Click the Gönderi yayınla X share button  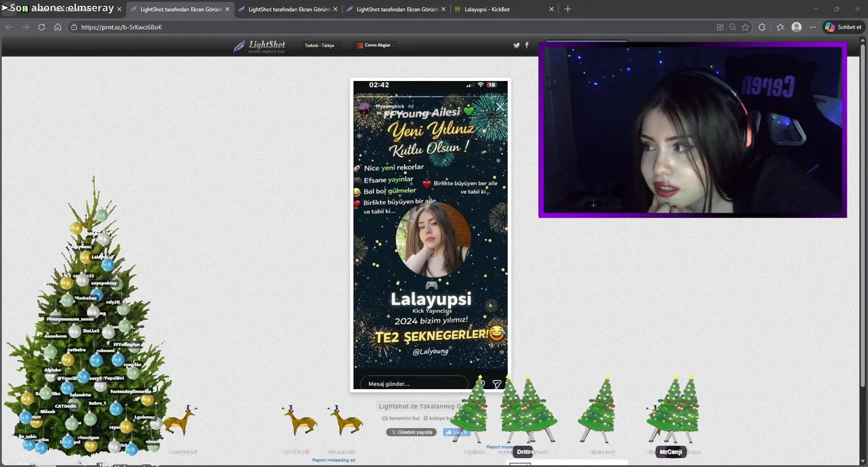coord(412,432)
